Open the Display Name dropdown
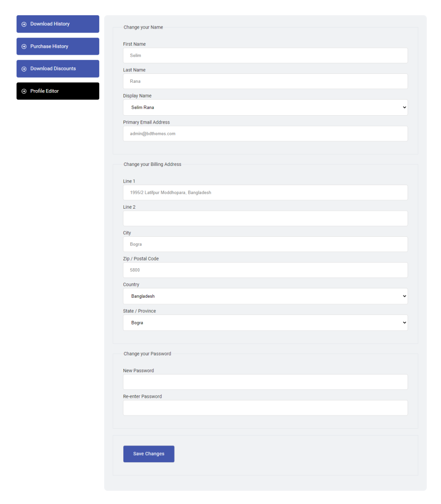The height and width of the screenshot is (504, 441). 265,107
